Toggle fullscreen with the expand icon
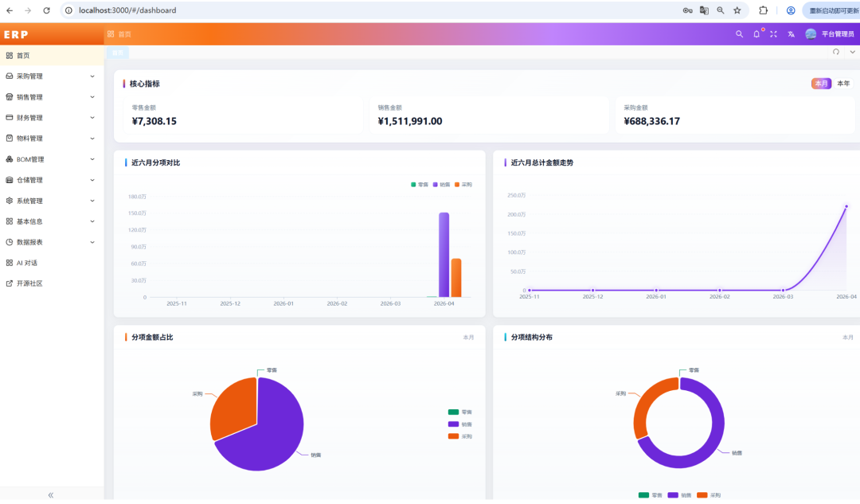The image size is (860, 504). [x=773, y=34]
